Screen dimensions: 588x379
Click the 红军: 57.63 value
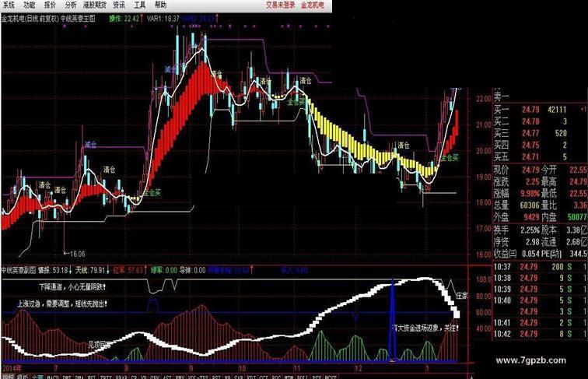click(128, 270)
